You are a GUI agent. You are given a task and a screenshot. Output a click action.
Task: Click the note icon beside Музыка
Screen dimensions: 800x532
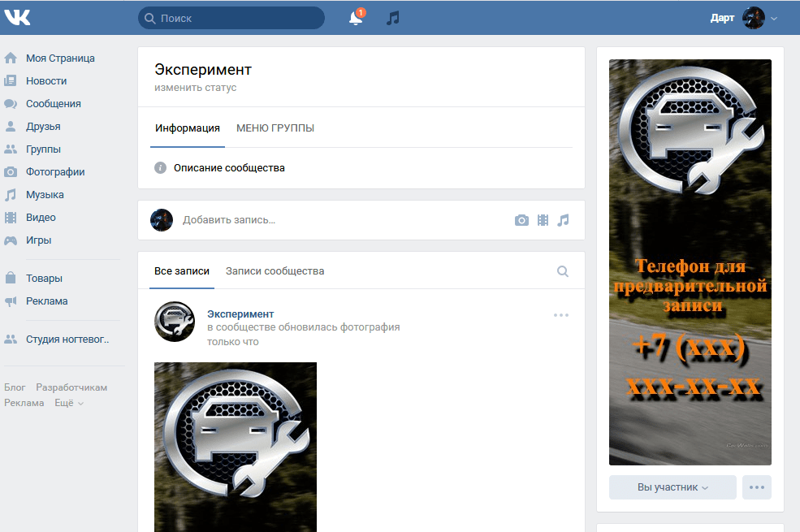tap(11, 195)
